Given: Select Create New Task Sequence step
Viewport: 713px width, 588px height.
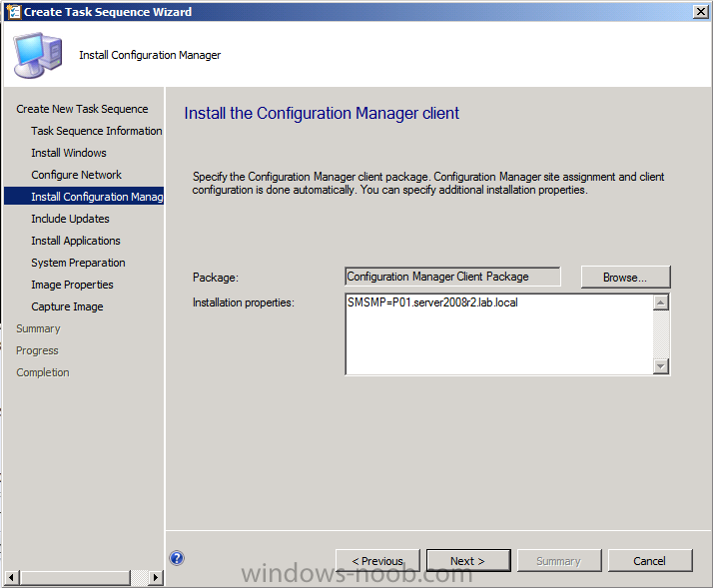Looking at the screenshot, I should click(82, 109).
